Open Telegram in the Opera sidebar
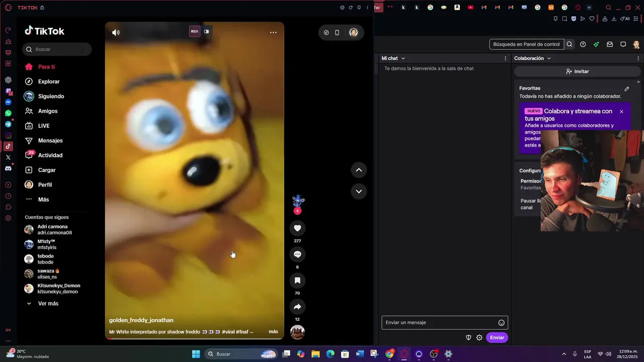Image resolution: width=644 pixels, height=362 pixels. [x=8, y=124]
